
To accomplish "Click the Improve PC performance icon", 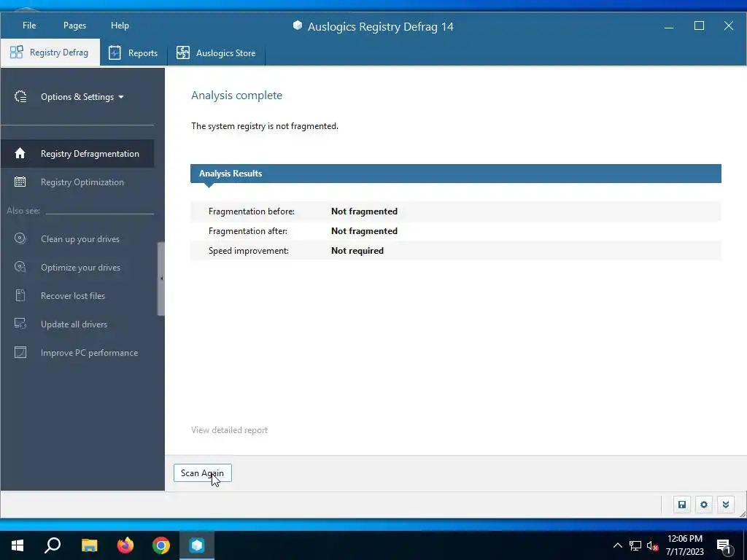I will (x=20, y=352).
